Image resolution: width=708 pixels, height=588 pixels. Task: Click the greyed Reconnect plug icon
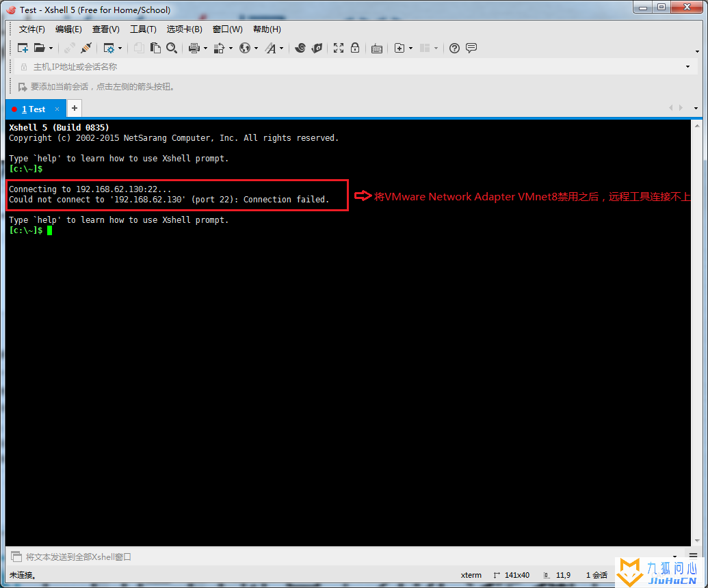coord(70,48)
